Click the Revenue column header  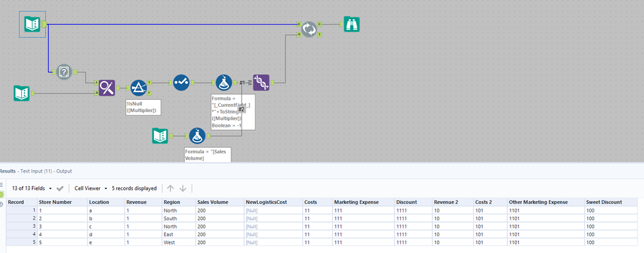pyautogui.click(x=143, y=202)
